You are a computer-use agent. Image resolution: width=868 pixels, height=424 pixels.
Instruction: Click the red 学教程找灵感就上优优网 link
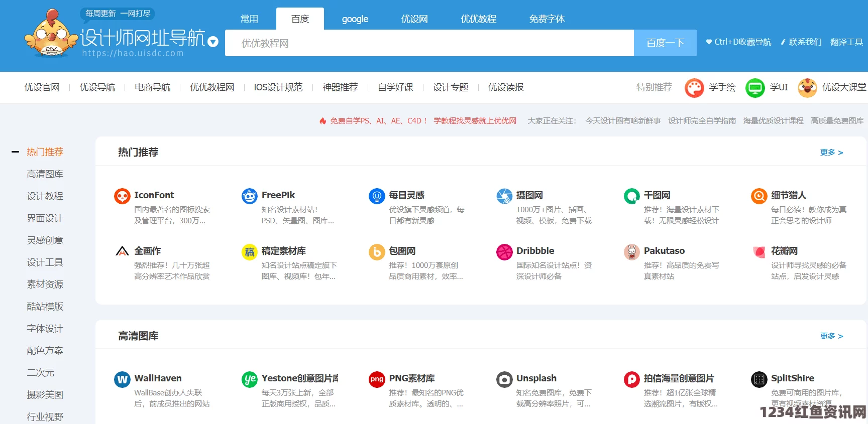pos(475,121)
